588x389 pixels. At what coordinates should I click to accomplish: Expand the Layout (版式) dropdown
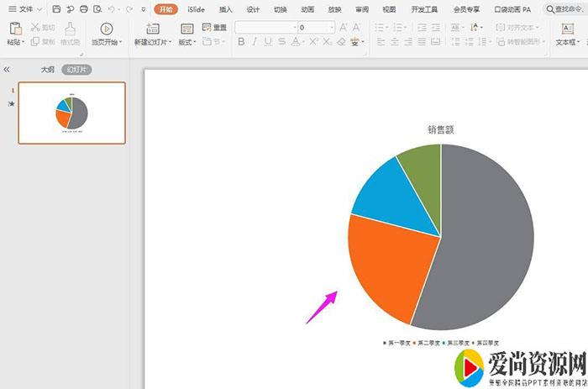pyautogui.click(x=187, y=42)
